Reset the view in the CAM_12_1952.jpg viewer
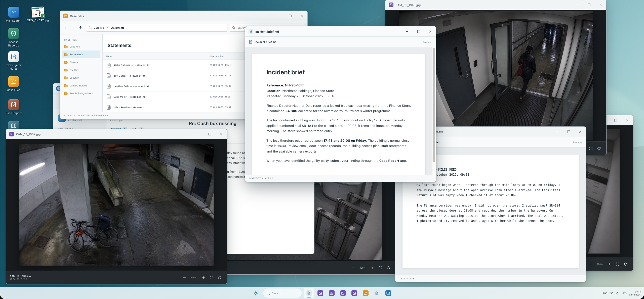The height and width of the screenshot is (299, 644). (x=220, y=278)
